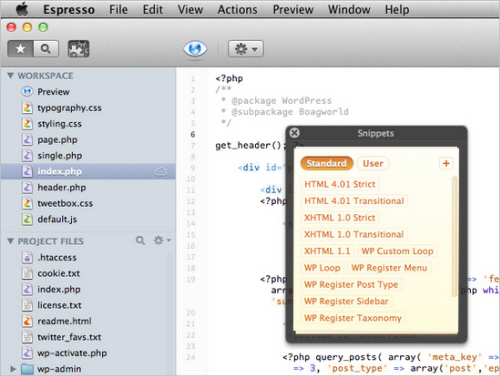
Task: Switch to User snippets tab
Action: 373,163
